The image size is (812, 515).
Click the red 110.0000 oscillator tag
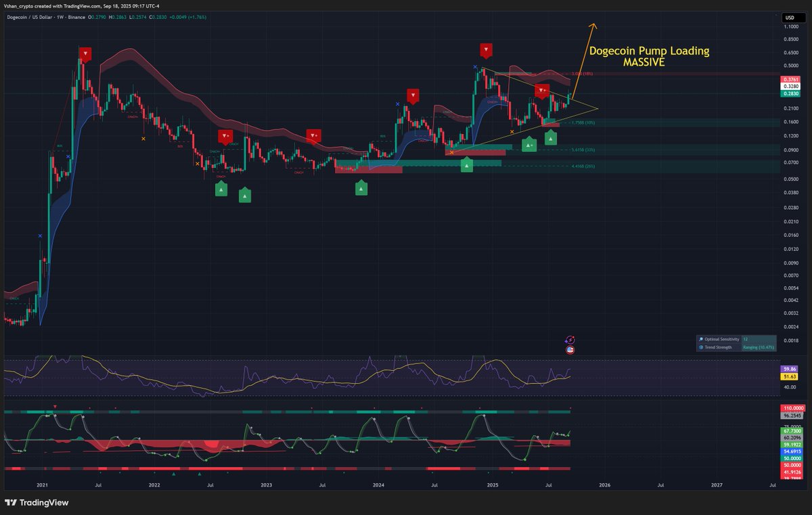click(x=792, y=409)
